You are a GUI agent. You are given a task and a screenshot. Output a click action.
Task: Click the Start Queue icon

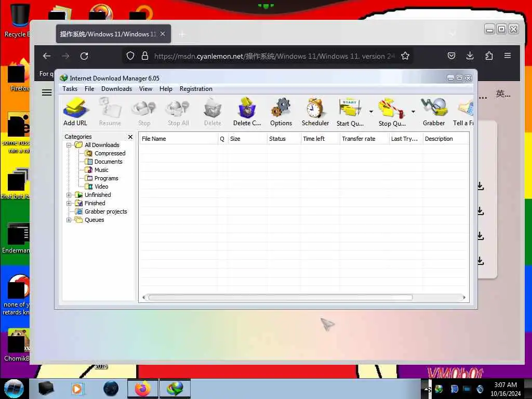pos(350,112)
